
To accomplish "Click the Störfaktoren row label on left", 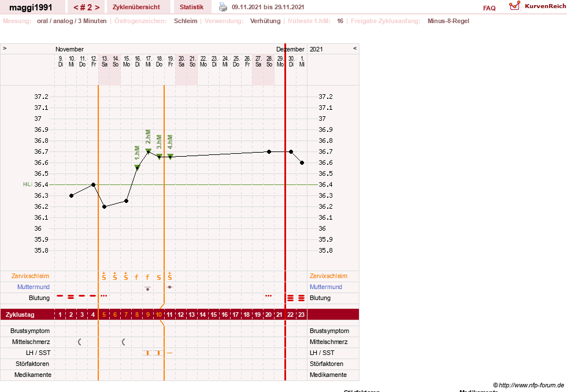I will (32, 364).
